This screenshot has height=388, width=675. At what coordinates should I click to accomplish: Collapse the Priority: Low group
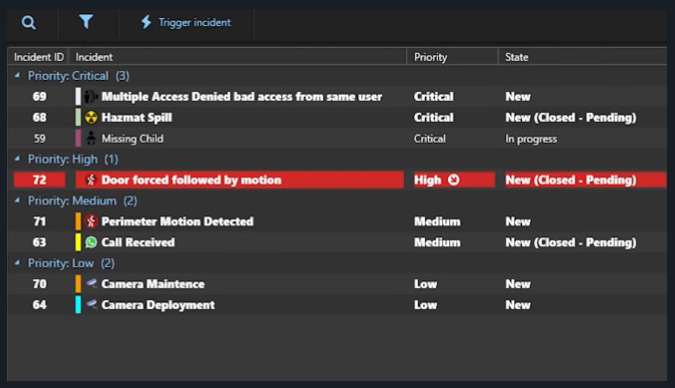(x=17, y=263)
